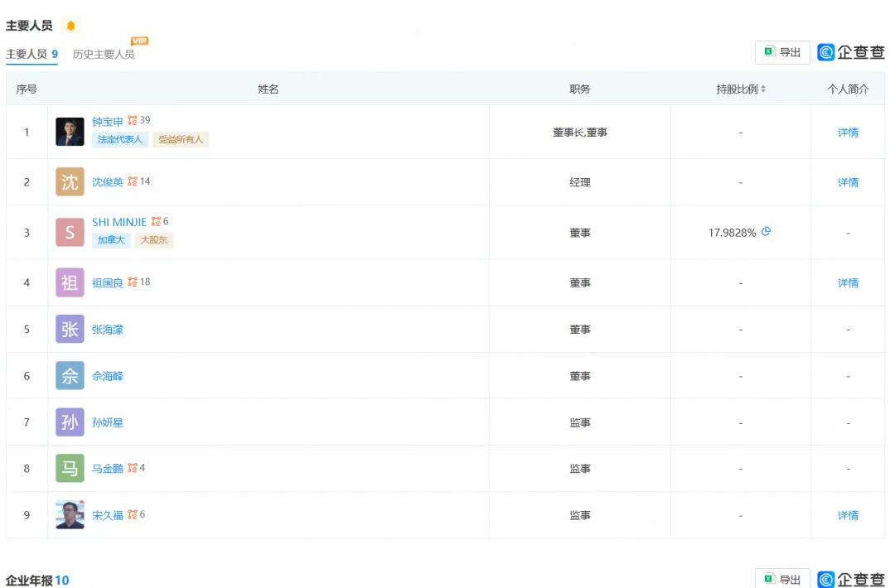Click the relation graph icon beside 沈俊英

coord(133,181)
